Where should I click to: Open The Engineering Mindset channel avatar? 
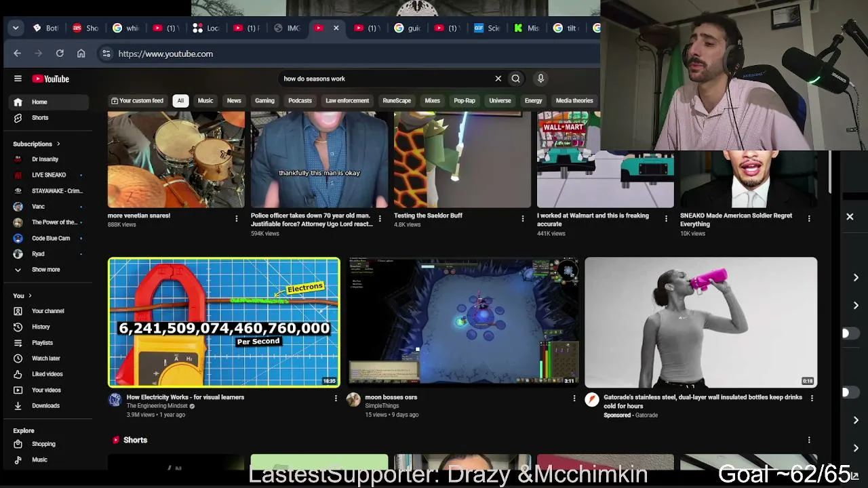115,399
